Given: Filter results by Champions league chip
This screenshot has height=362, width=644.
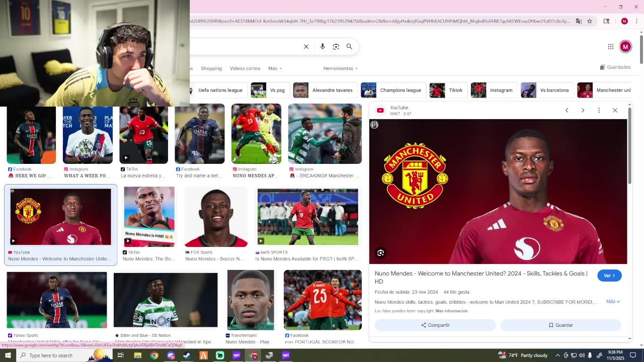Looking at the screenshot, I should tap(393, 90).
